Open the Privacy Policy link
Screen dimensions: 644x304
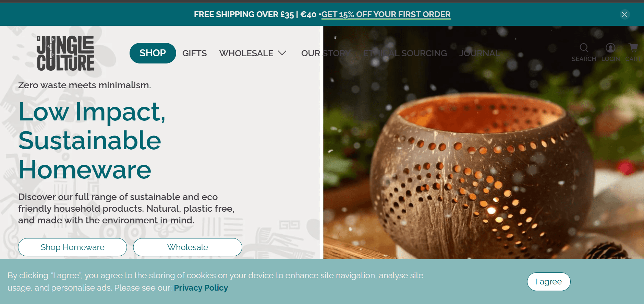point(201,288)
